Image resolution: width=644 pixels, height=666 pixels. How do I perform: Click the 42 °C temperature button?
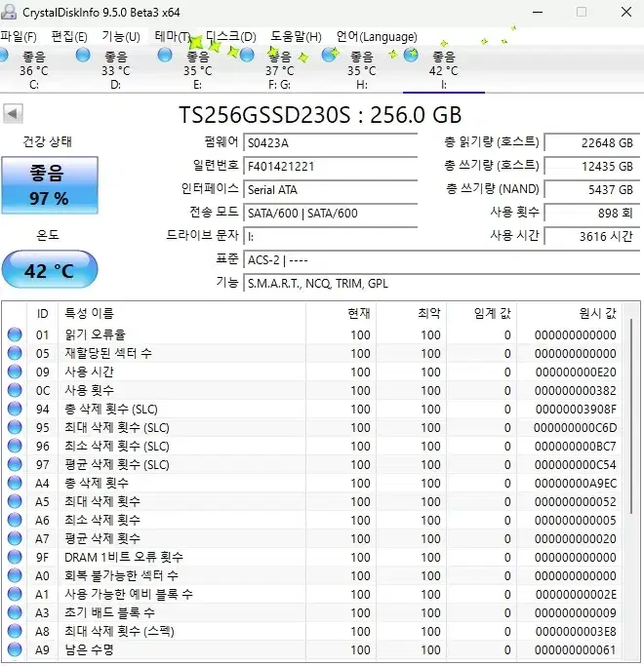(x=50, y=269)
